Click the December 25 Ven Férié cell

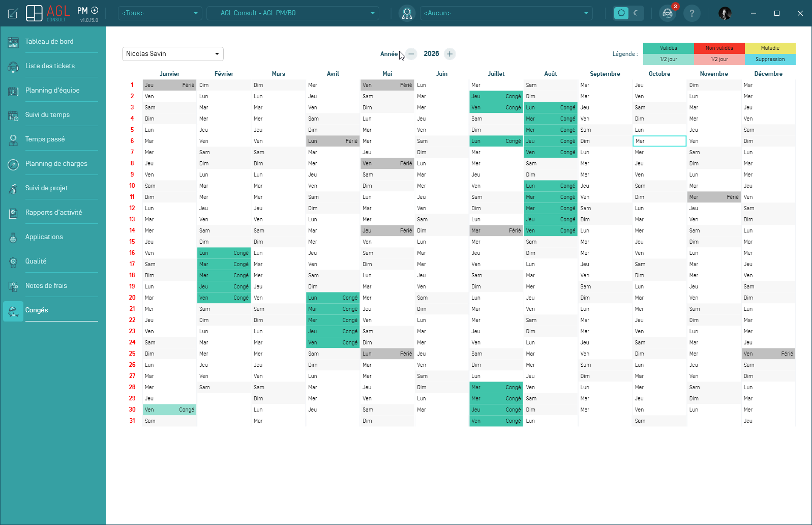pyautogui.click(x=768, y=354)
